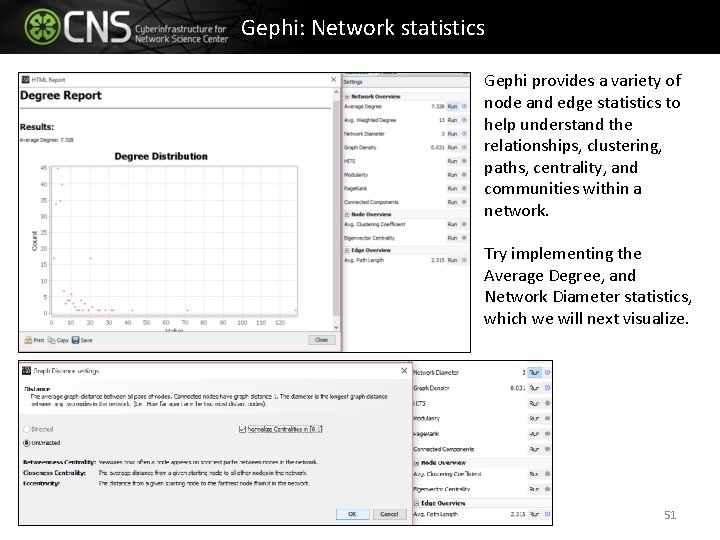
Task: Click the Close button in Degree Report
Action: (321, 340)
